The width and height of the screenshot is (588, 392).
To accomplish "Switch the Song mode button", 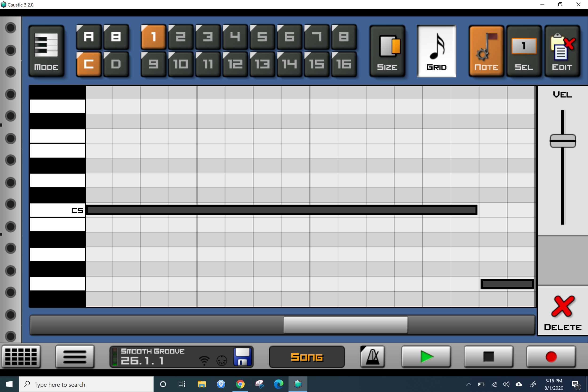I will pyautogui.click(x=307, y=357).
